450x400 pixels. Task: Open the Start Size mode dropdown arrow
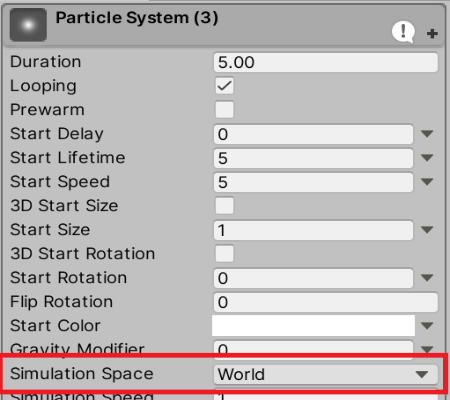tap(427, 230)
